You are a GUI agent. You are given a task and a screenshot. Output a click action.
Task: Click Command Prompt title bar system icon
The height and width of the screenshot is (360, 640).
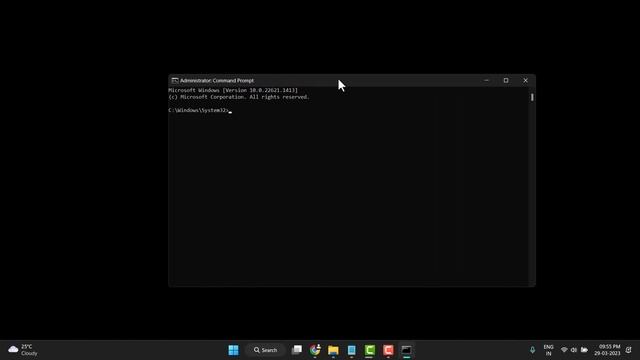point(175,80)
